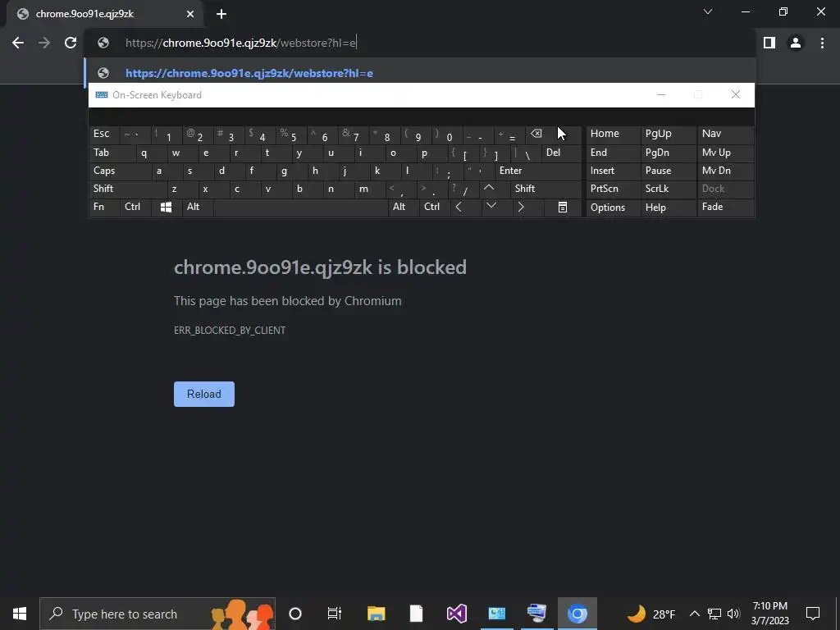This screenshot has width=840, height=630.
Task: Click PgUp key on keyboard
Action: tap(669, 134)
